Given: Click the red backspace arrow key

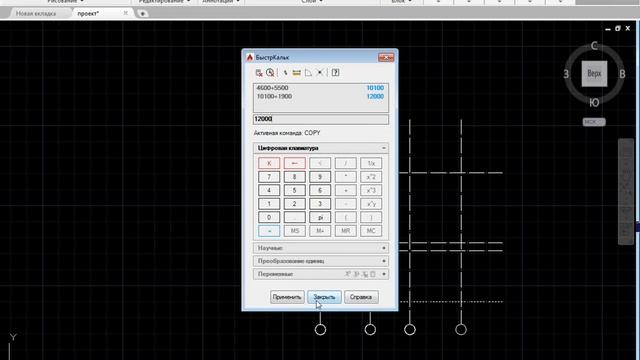Looking at the screenshot, I should coord(294,163).
